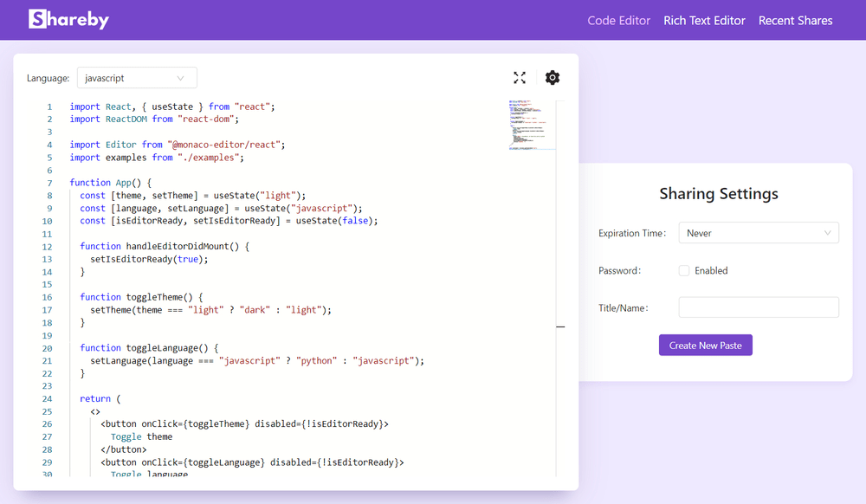Image resolution: width=866 pixels, height=504 pixels.
Task: Switch to the Code Editor page
Action: [x=618, y=21]
